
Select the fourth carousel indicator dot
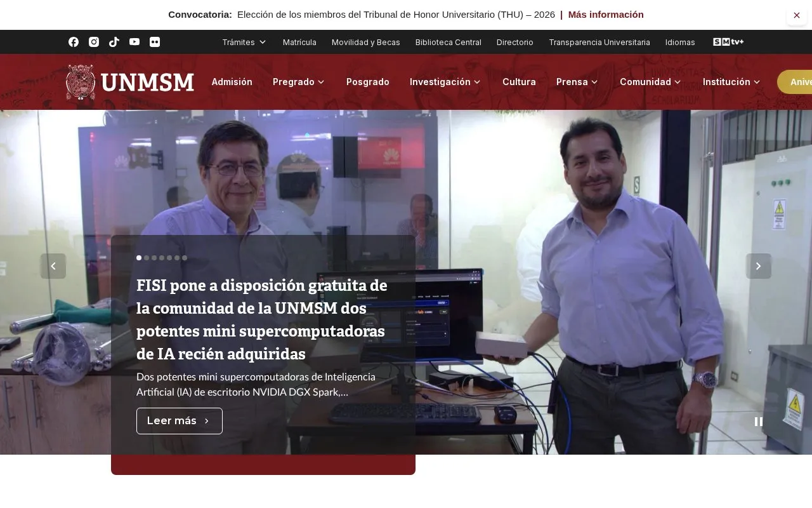point(162,258)
